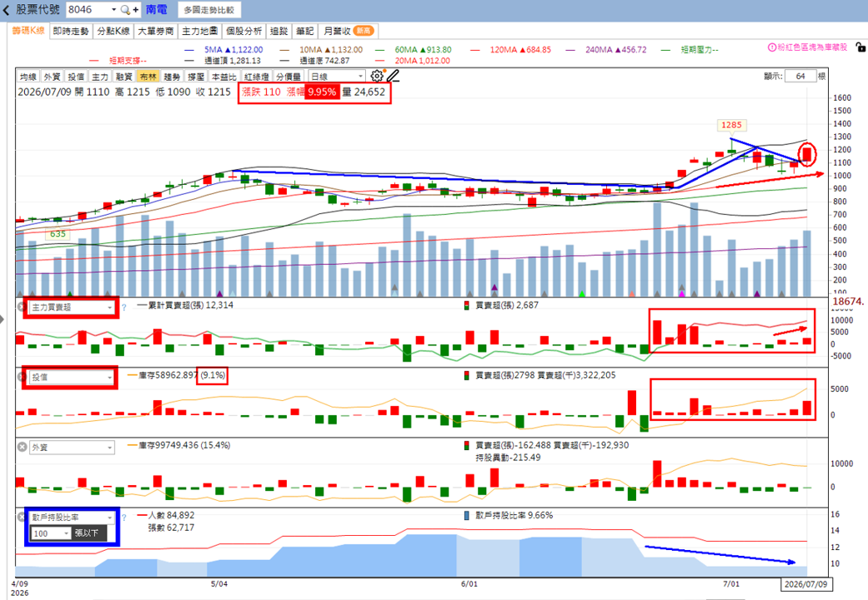Select the pen drawing tool icon
Screen dimensions: 868x600
tap(393, 77)
